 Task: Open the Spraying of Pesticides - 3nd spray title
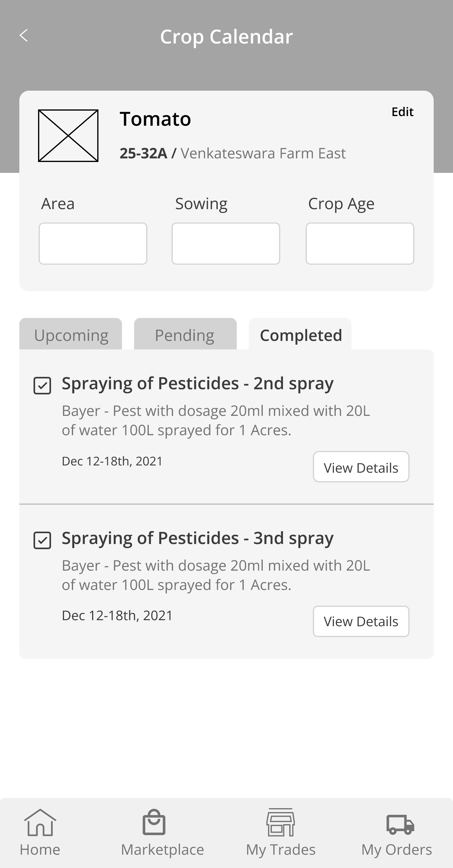(x=198, y=538)
